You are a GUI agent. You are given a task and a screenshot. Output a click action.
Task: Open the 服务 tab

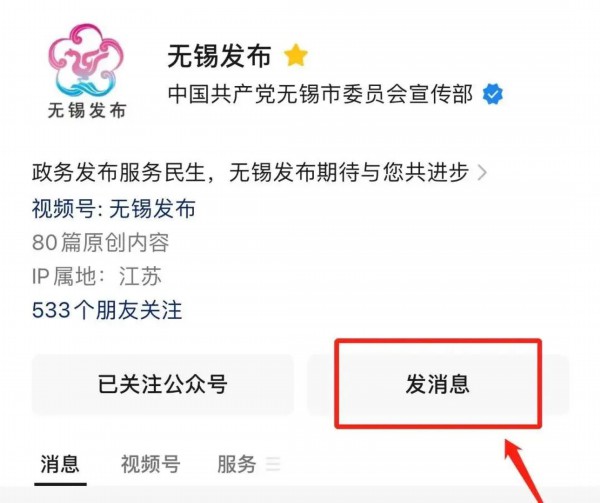coord(236,464)
